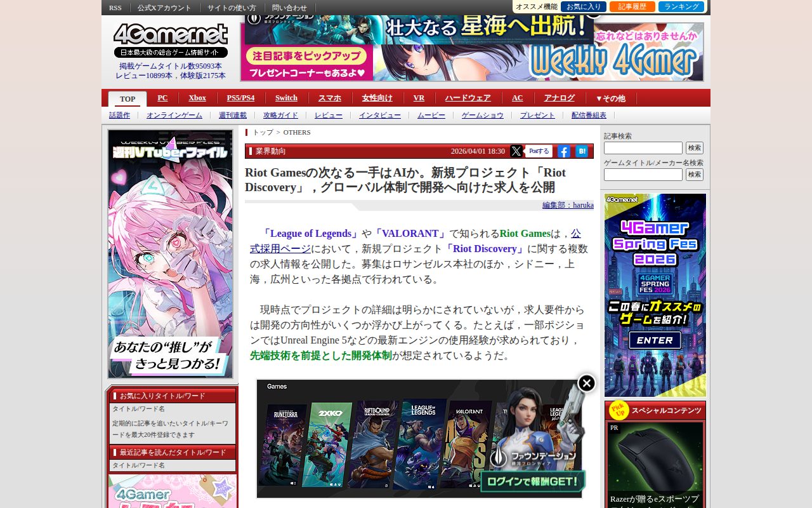
Task: Open インタビュー submenu link
Action: click(x=380, y=115)
